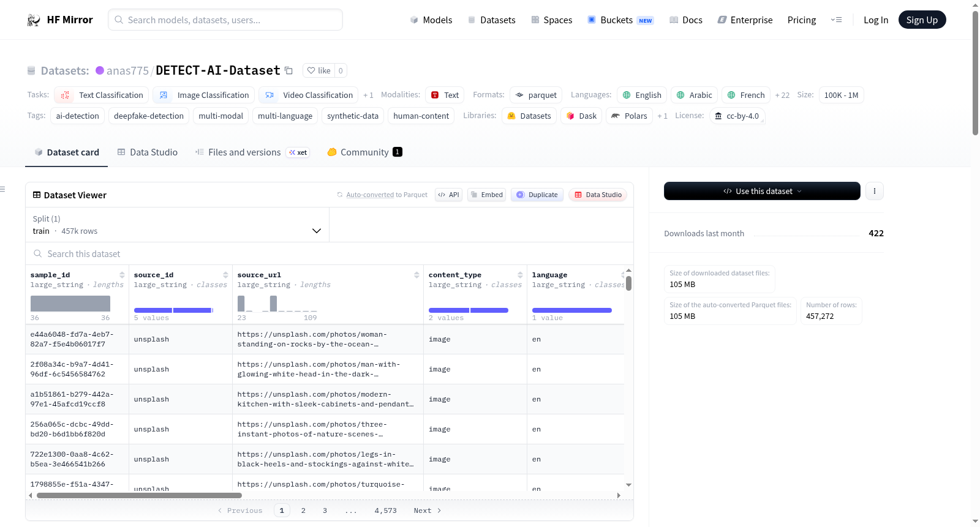Click the table horizontal scrollbar
This screenshot has width=980, height=527.
tap(139, 495)
